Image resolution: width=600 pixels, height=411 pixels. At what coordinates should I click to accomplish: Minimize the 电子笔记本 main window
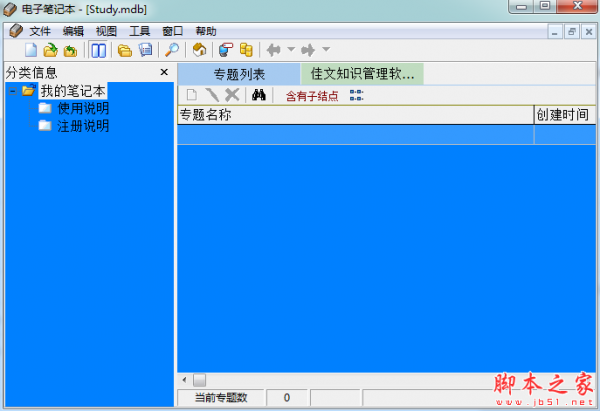522,7
